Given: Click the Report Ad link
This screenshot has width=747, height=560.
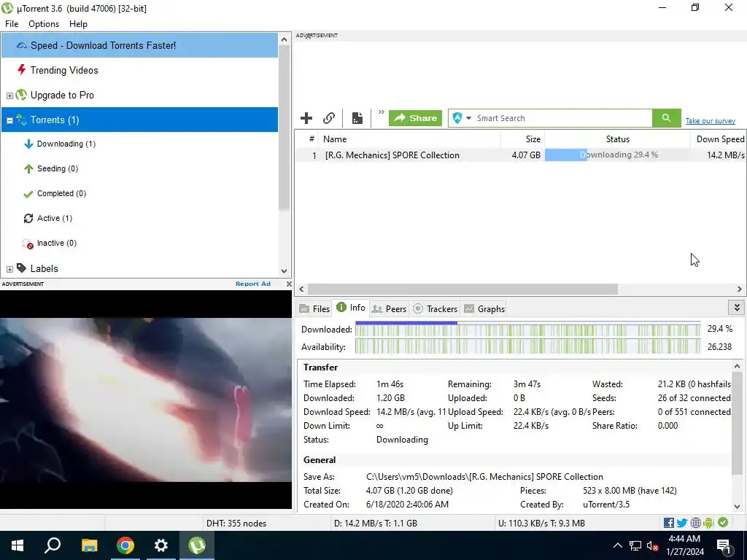Looking at the screenshot, I should tap(253, 284).
